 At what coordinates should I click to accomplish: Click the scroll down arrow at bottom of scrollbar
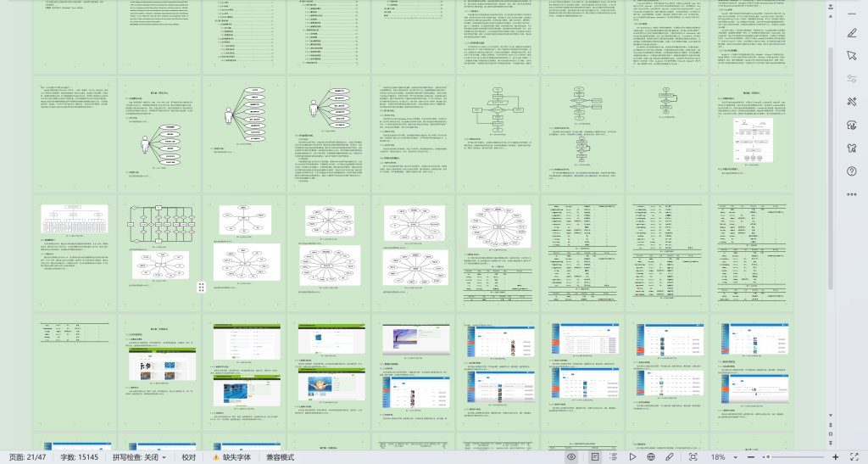831,416
